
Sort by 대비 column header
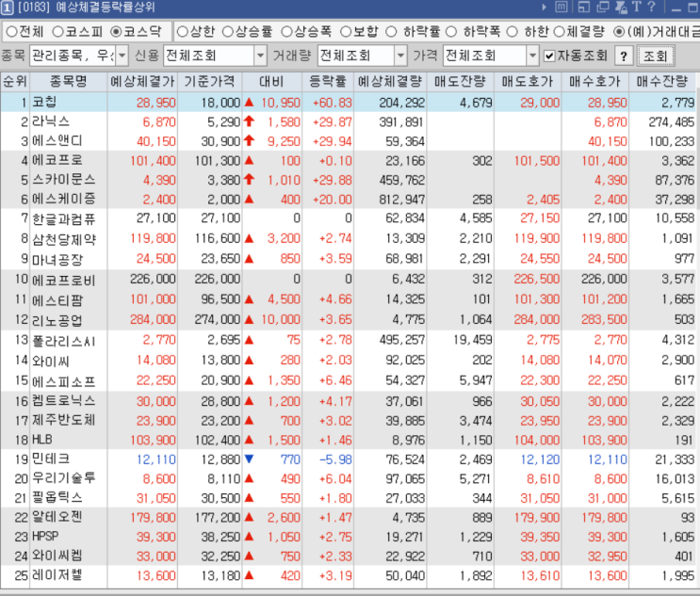point(272,82)
